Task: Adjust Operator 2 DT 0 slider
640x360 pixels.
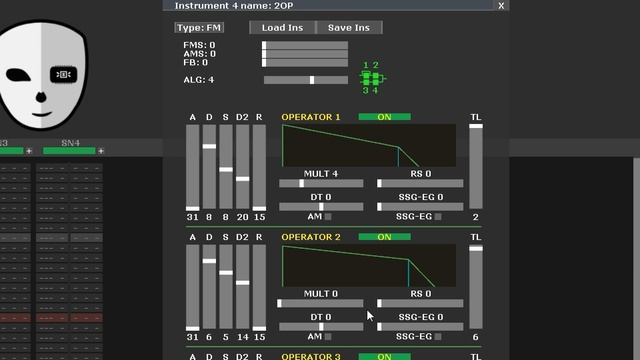Action: [321, 327]
